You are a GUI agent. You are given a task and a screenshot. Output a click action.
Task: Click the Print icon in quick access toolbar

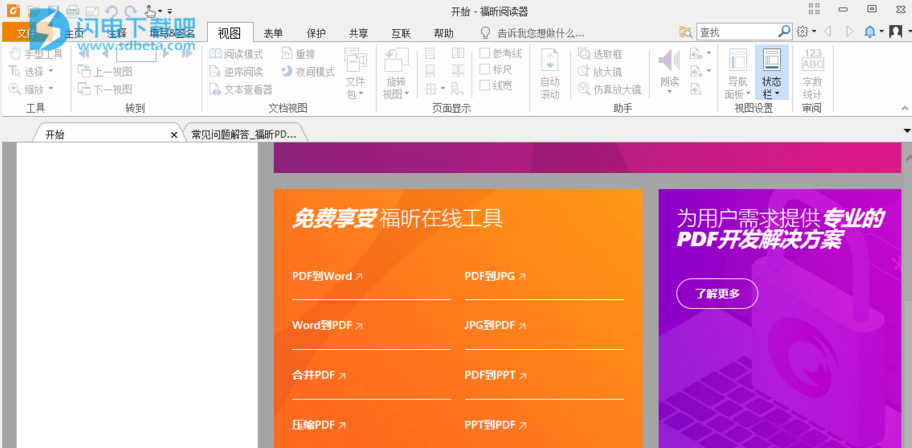(73, 10)
